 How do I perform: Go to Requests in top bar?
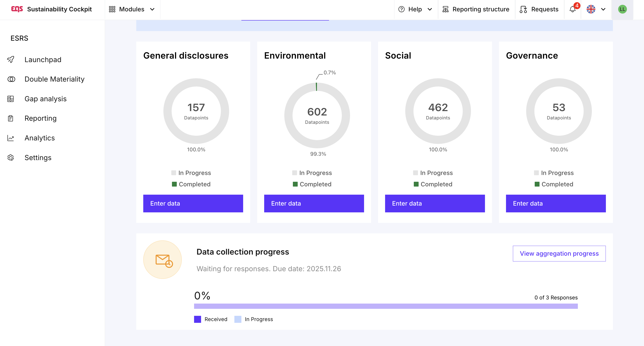point(539,9)
